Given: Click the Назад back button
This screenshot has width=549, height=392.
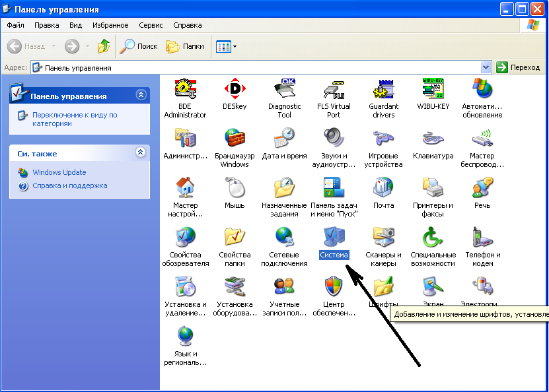Looking at the screenshot, I should click(x=27, y=46).
